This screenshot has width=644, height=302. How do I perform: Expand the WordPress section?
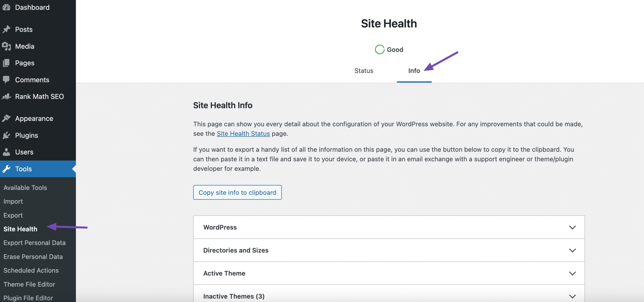tap(573, 227)
